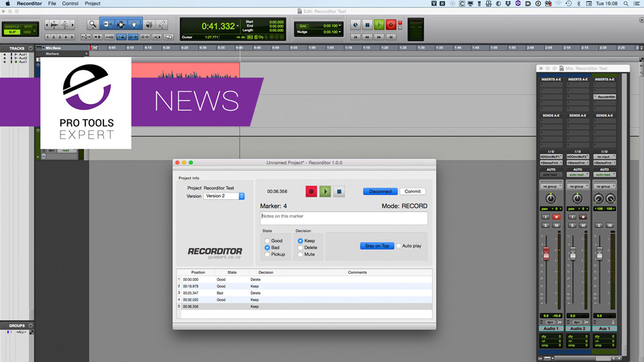This screenshot has height=362, width=644.
Task: Click the Aux 1 volume fader
Action: [x=599, y=253]
